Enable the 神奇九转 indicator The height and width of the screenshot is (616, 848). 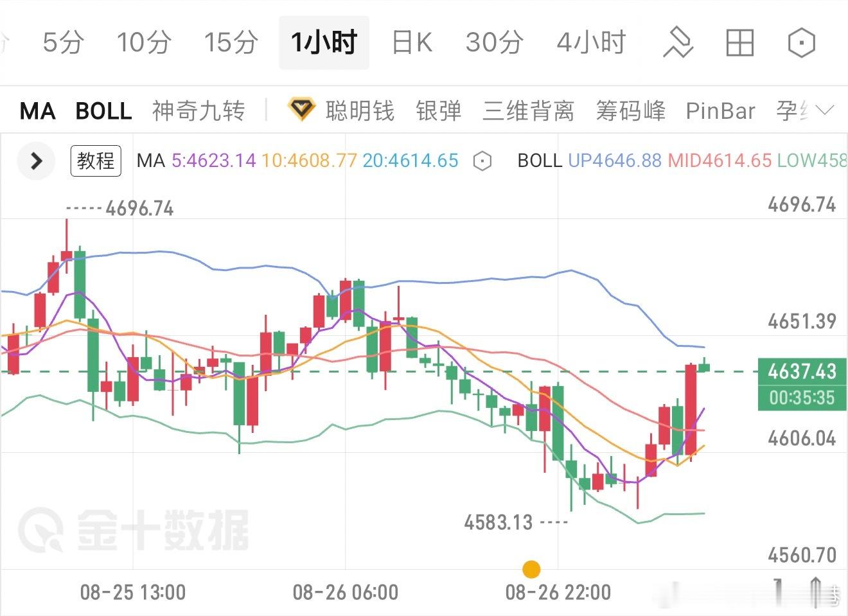[199, 111]
